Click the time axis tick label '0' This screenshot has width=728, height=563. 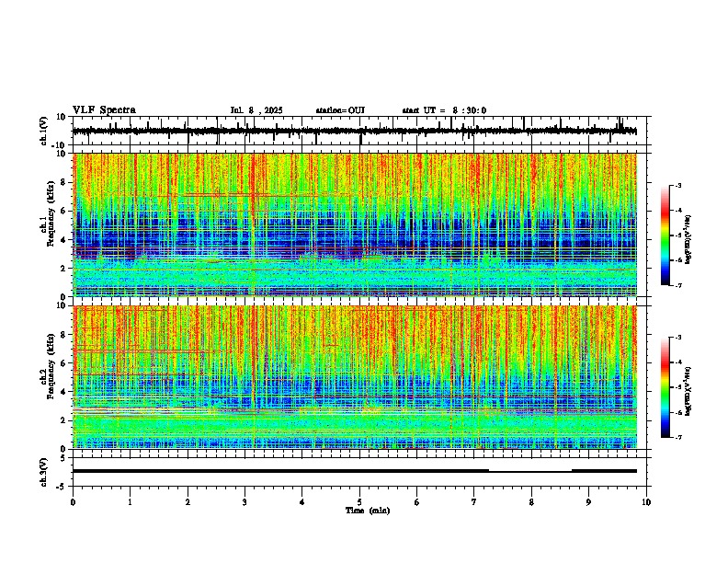click(73, 502)
